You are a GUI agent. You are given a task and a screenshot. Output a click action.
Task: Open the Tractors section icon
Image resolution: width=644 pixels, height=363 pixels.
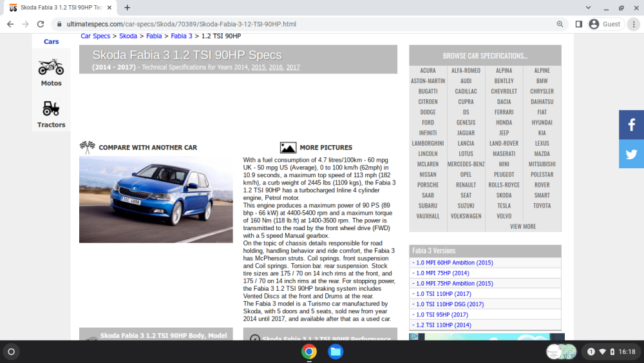pyautogui.click(x=51, y=108)
